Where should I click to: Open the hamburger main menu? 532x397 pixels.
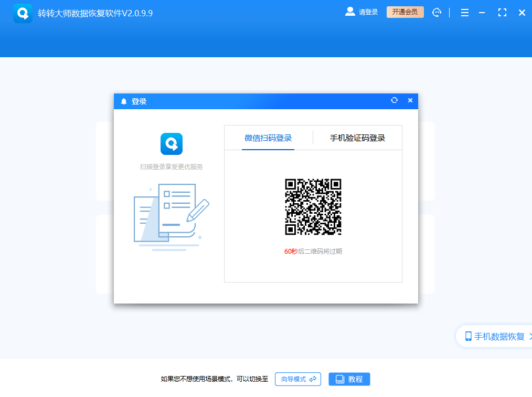coord(465,13)
